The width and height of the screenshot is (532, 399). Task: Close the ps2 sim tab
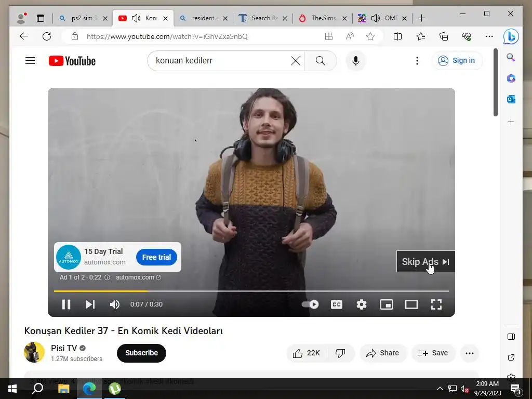coord(105,18)
